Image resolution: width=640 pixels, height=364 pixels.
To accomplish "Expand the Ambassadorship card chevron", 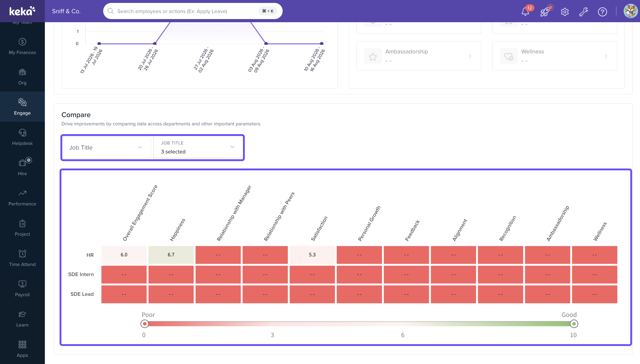I will click(470, 56).
